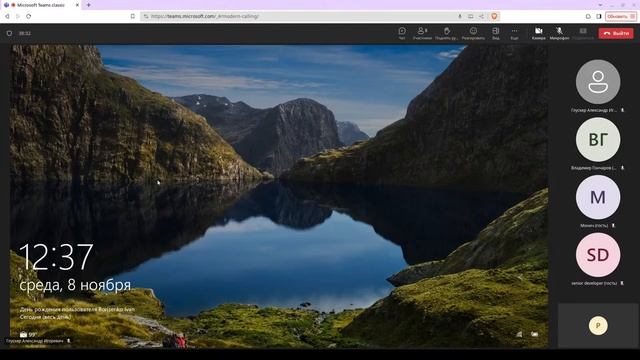
Task: Toggle the Camera on or off
Action: pos(538,33)
